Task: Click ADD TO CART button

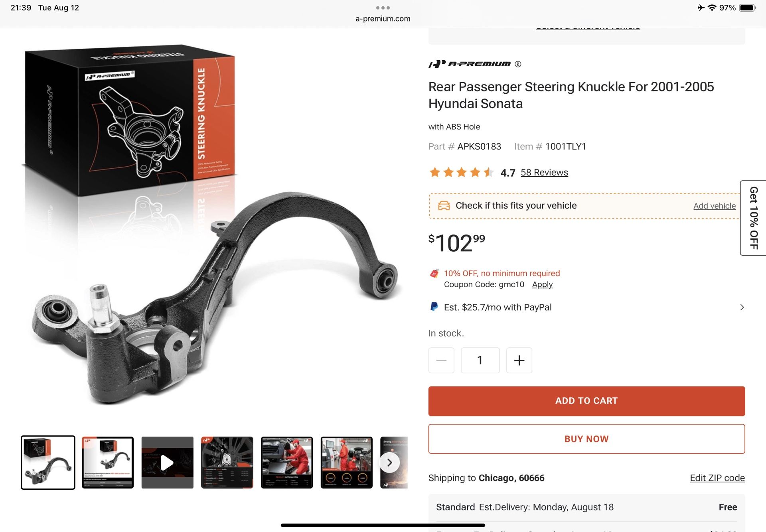Action: click(x=586, y=401)
